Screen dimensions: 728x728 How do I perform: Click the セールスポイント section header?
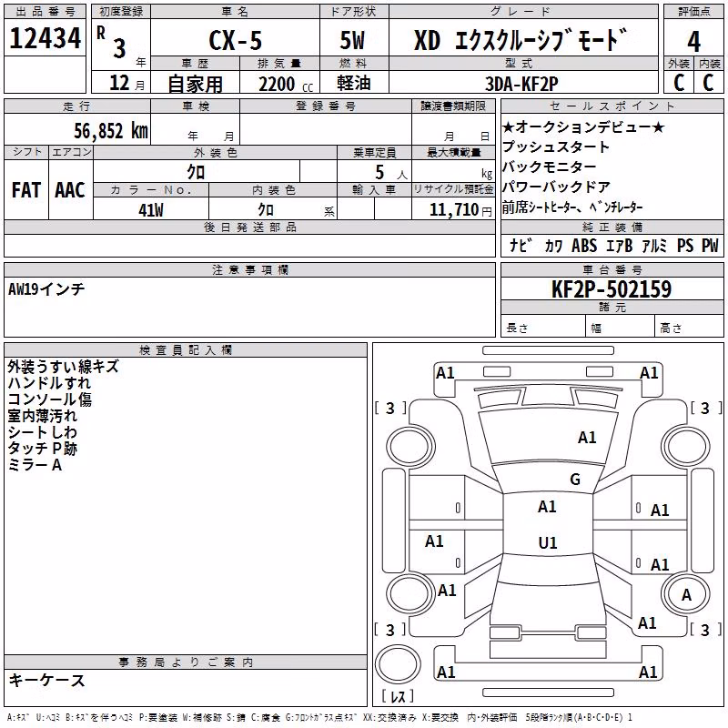click(612, 106)
